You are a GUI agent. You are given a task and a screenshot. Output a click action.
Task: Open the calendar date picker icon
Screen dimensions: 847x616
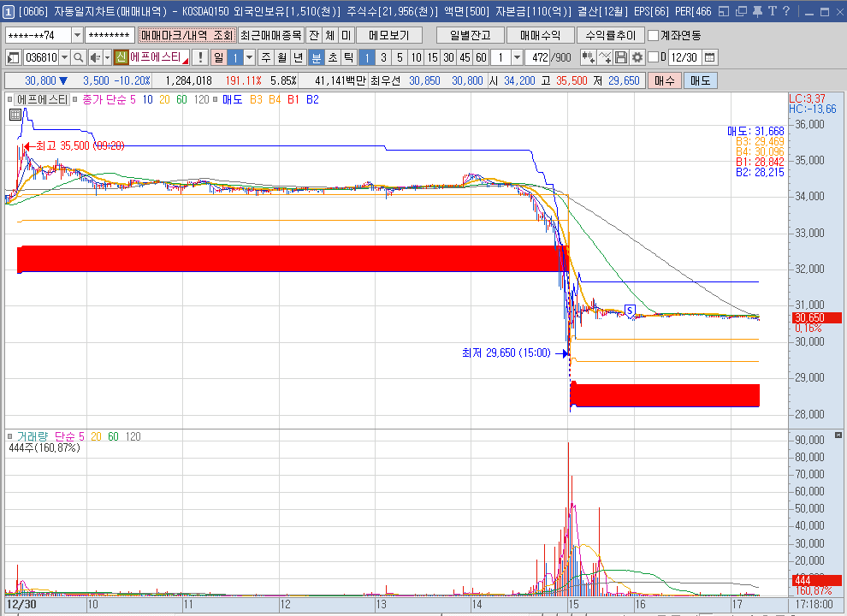[709, 57]
